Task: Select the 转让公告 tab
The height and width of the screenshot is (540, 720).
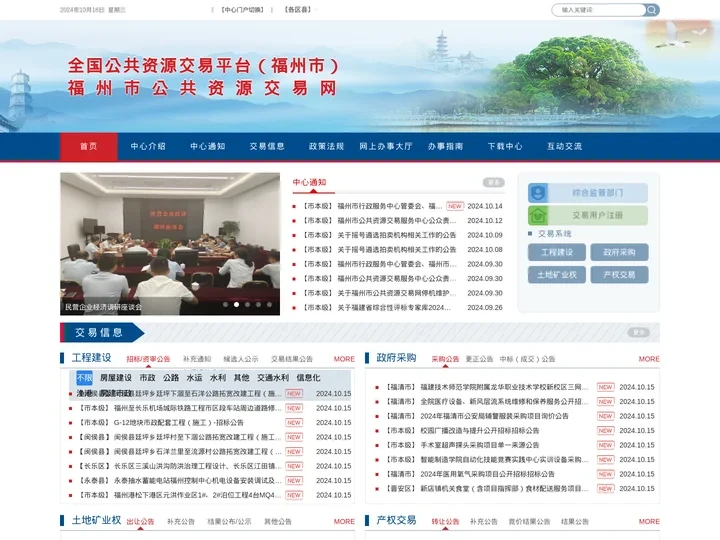Action: (445, 522)
